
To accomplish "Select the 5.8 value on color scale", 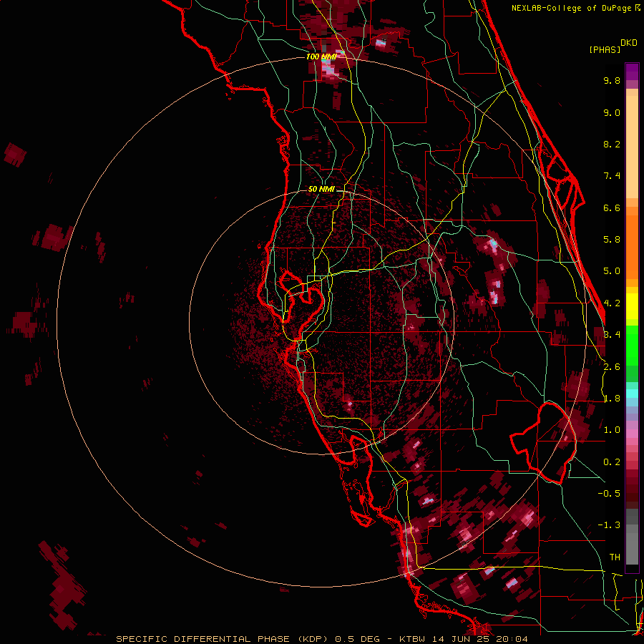I will (x=612, y=240).
